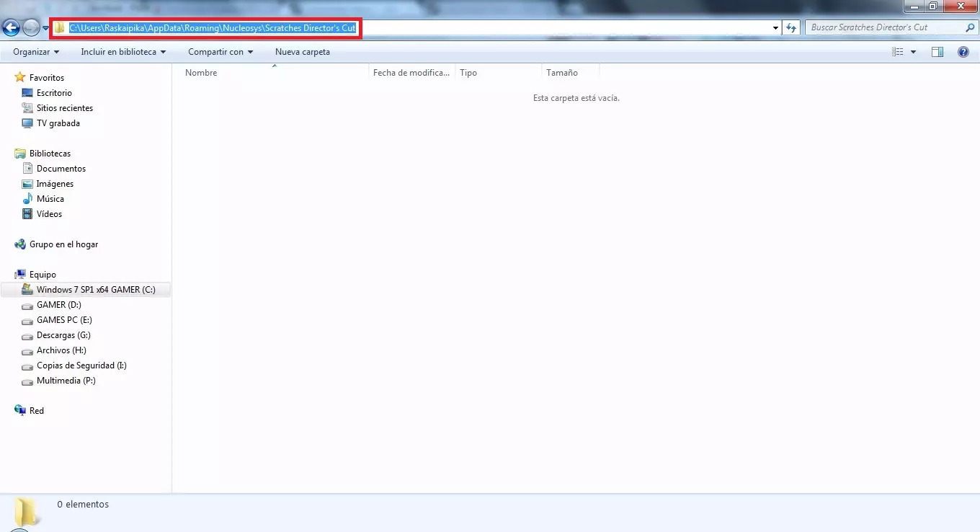Click the TV grabada monitor icon

tap(27, 123)
